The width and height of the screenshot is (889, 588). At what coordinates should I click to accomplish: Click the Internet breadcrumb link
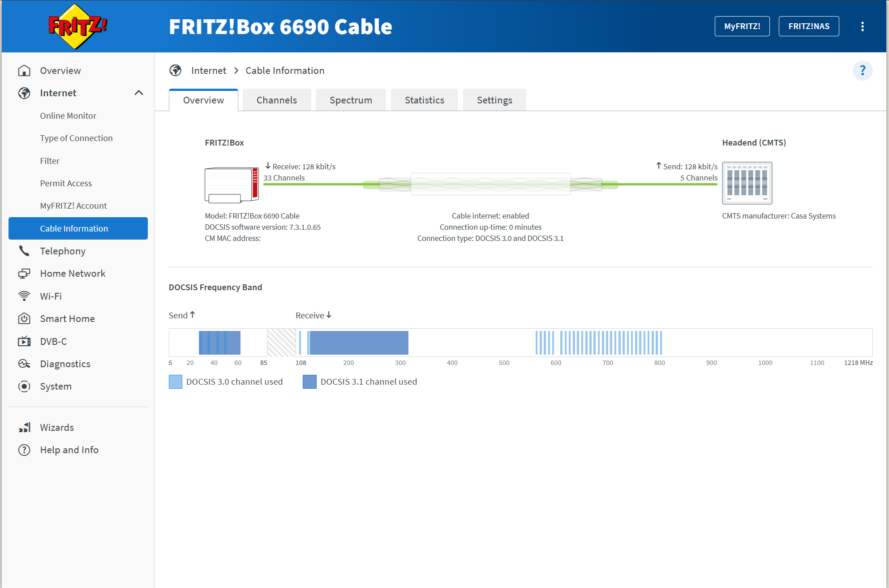(x=208, y=71)
